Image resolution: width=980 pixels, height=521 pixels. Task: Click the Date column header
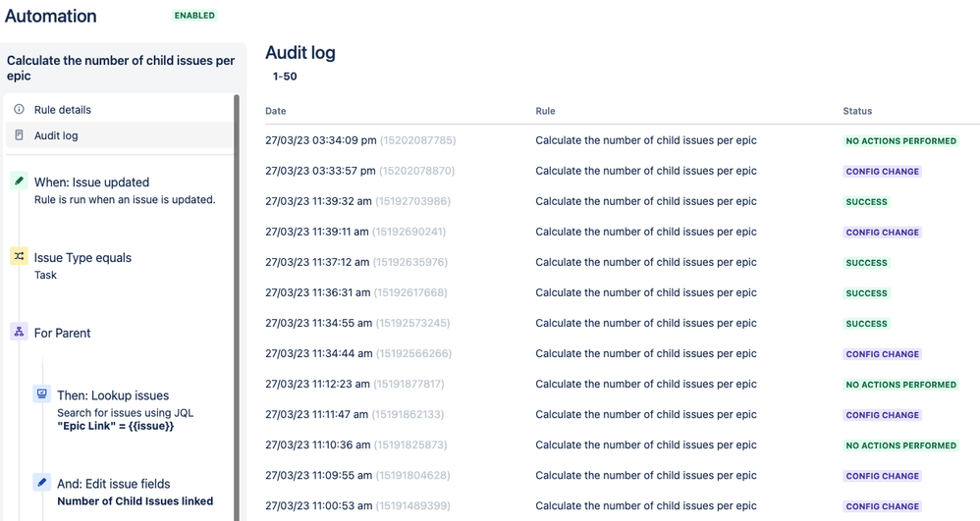coord(276,111)
